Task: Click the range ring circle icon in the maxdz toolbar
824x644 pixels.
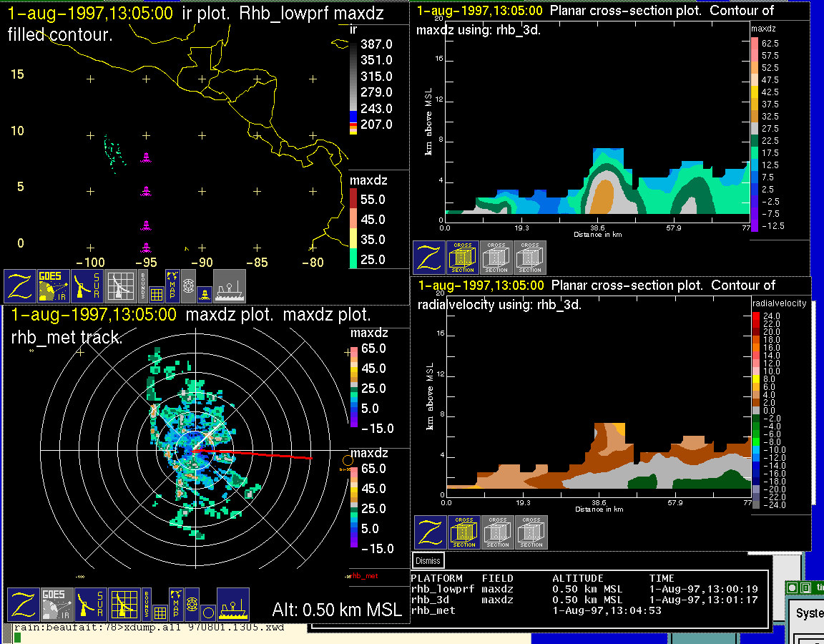Action: coord(207,612)
